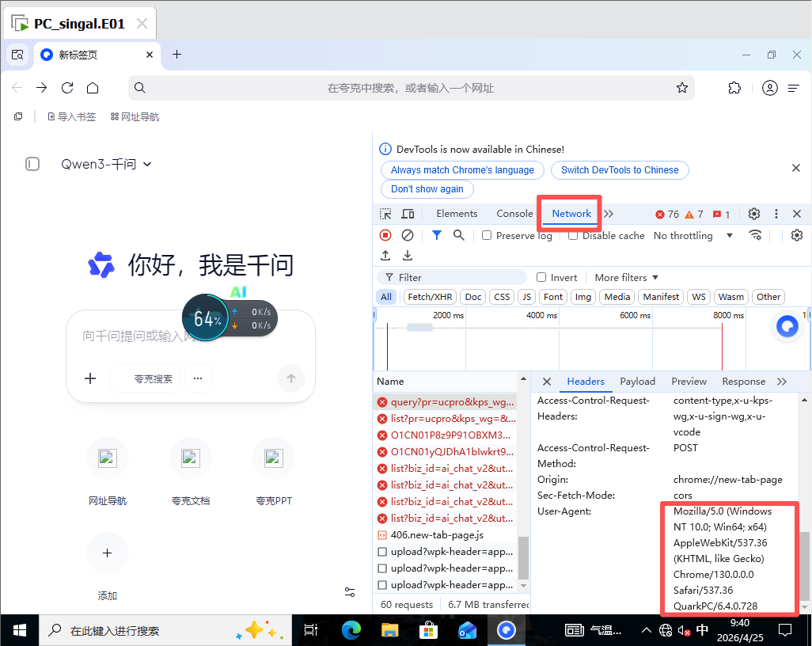Show more request detail tabs chevron
Viewport: 812px width, 646px height.
(782, 382)
